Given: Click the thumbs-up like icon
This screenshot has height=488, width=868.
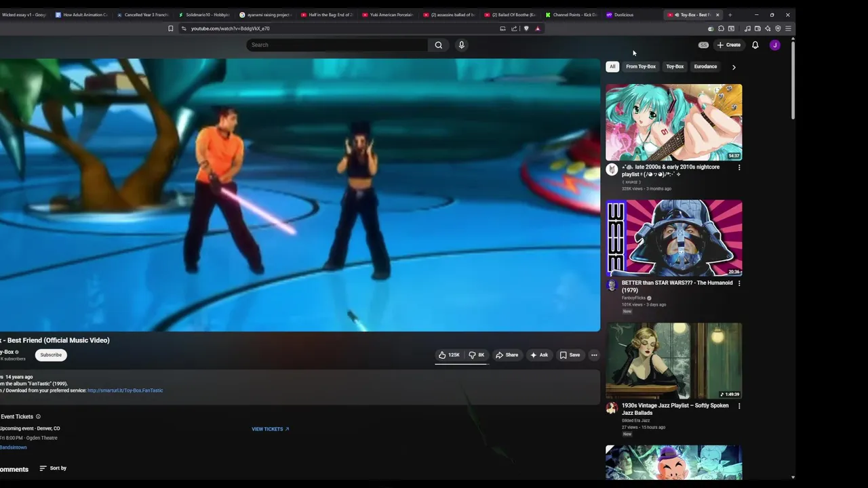Looking at the screenshot, I should [442, 354].
